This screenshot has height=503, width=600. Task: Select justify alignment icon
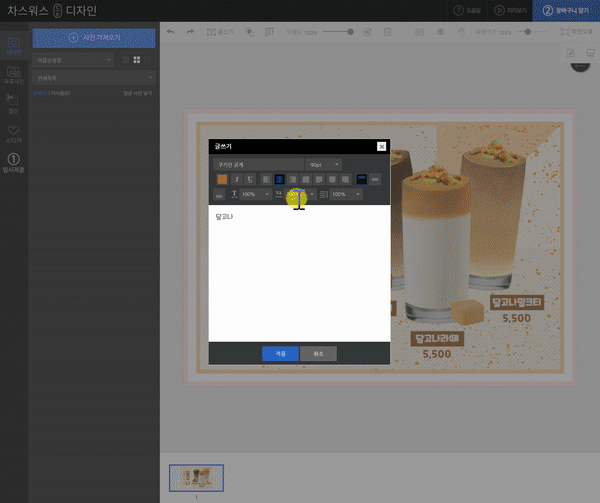pos(306,179)
